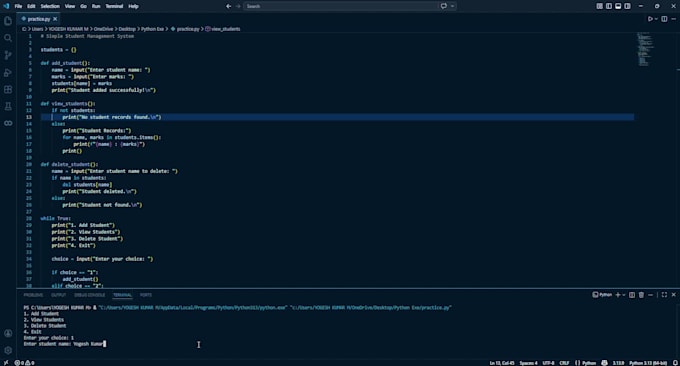This screenshot has width=680, height=366.
Task: Open the Extensions view
Action: 8,89
